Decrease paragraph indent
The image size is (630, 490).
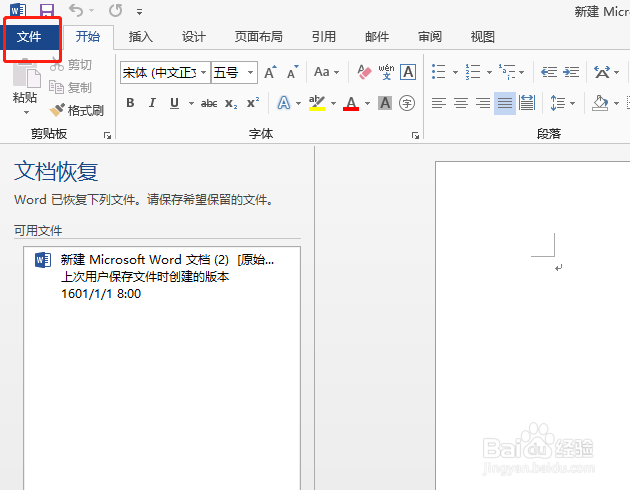(548, 72)
